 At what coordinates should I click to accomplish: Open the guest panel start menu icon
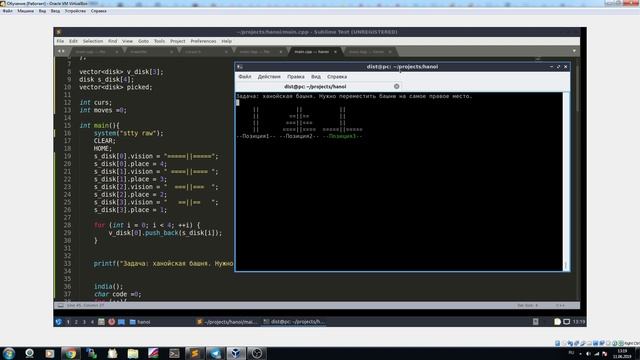click(59, 322)
